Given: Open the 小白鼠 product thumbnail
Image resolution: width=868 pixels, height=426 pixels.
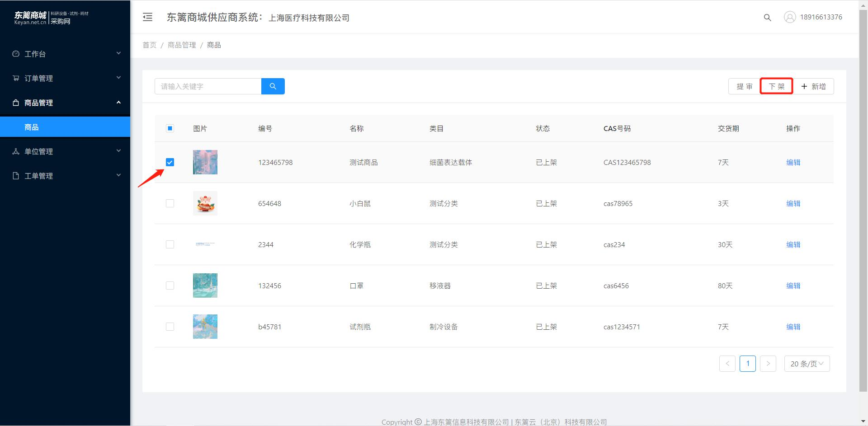Looking at the screenshot, I should 205,203.
